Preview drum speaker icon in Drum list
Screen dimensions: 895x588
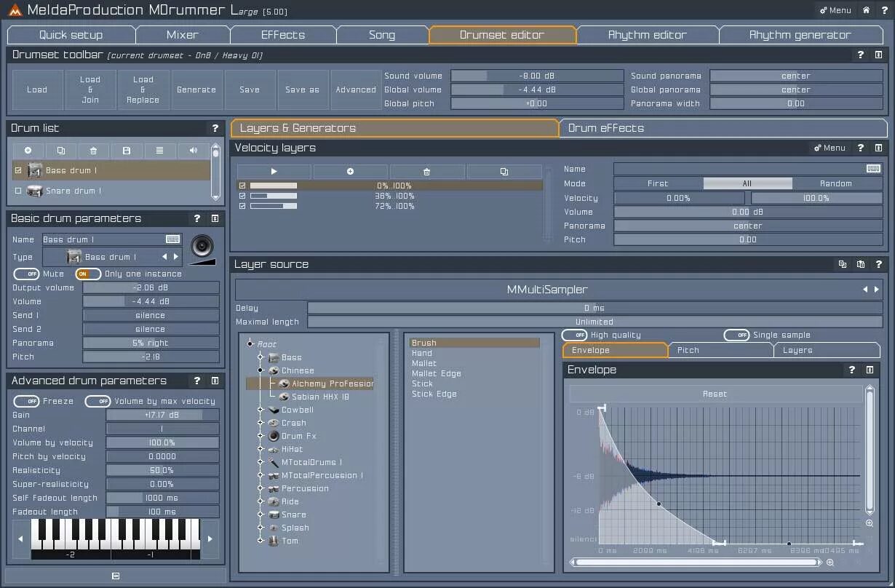tap(193, 151)
